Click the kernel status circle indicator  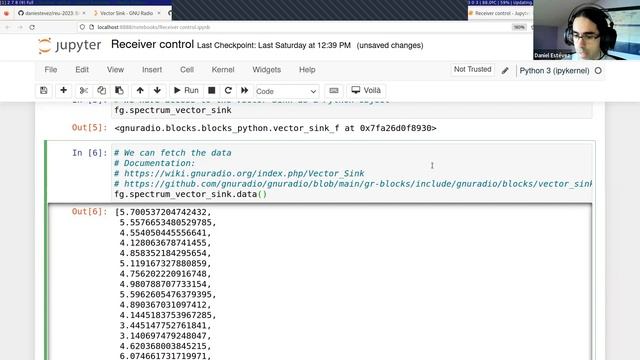tap(598, 71)
